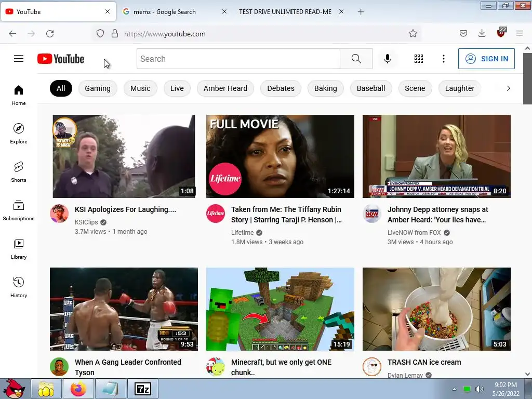Viewport: 532px width, 399px height.
Task: Click the site padlock icon
Action: coord(115,34)
